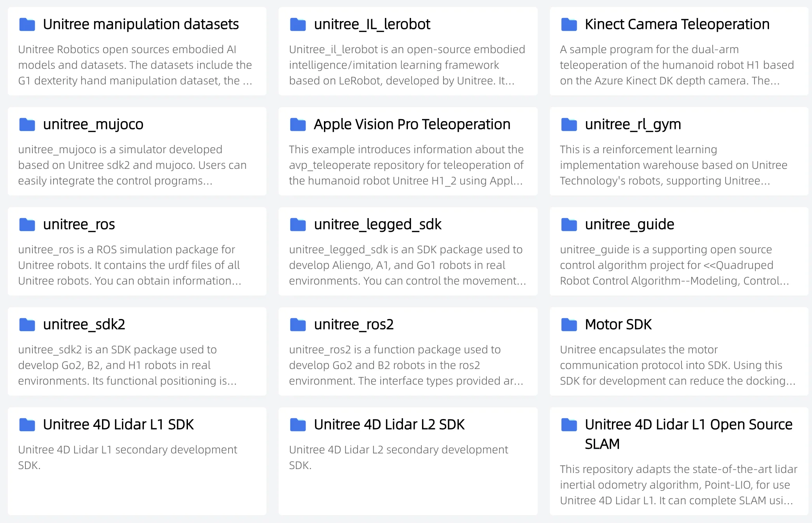812x523 pixels.
Task: Click the folder icon beside unitree_ros2
Action: [298, 324]
